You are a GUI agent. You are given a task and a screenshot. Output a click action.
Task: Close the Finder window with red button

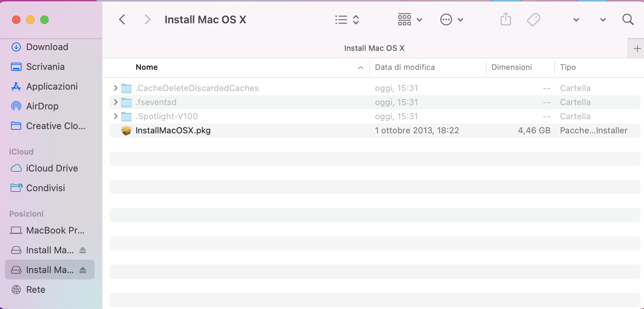[16, 20]
